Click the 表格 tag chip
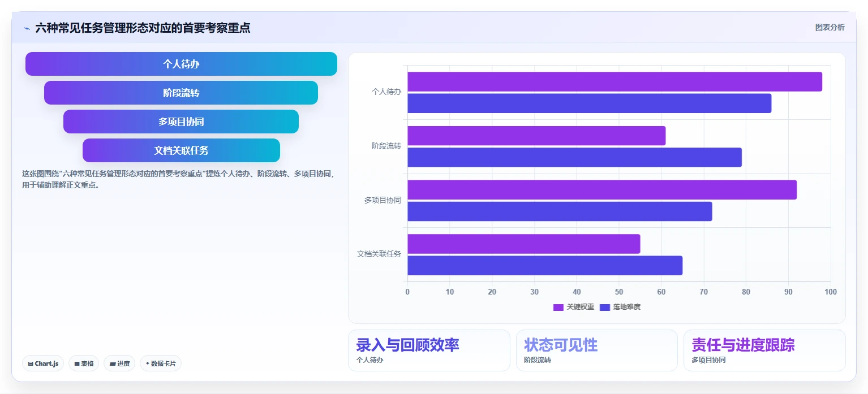The width and height of the screenshot is (868, 394). (x=84, y=363)
